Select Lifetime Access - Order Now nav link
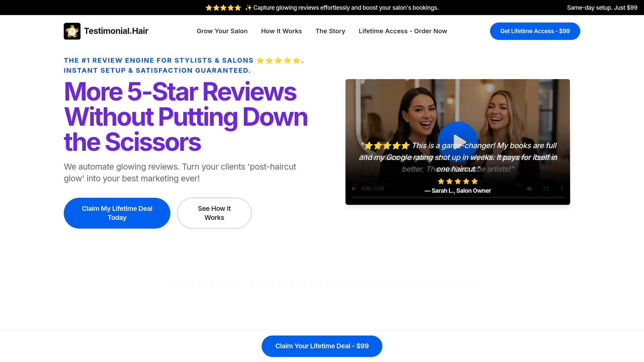644x362 pixels. click(x=402, y=31)
